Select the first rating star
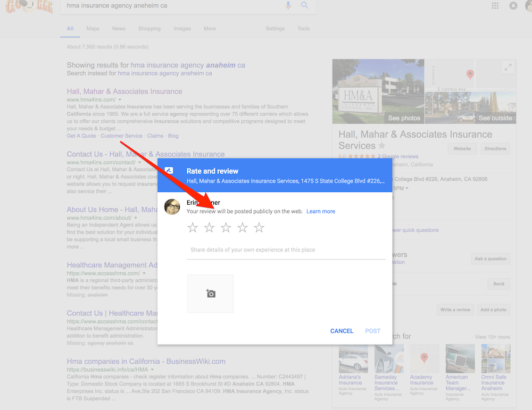 [193, 228]
